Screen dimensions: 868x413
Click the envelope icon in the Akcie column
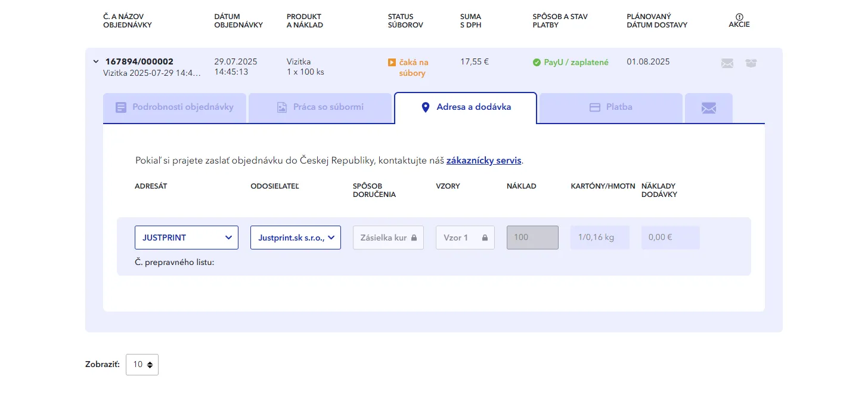click(x=727, y=63)
